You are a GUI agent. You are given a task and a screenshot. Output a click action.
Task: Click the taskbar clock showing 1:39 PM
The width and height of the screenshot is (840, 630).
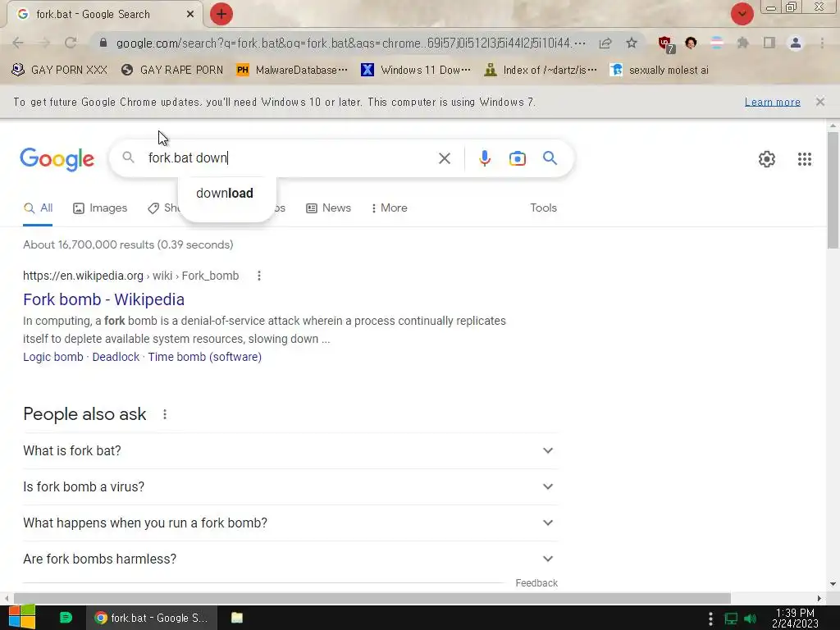coord(795,619)
